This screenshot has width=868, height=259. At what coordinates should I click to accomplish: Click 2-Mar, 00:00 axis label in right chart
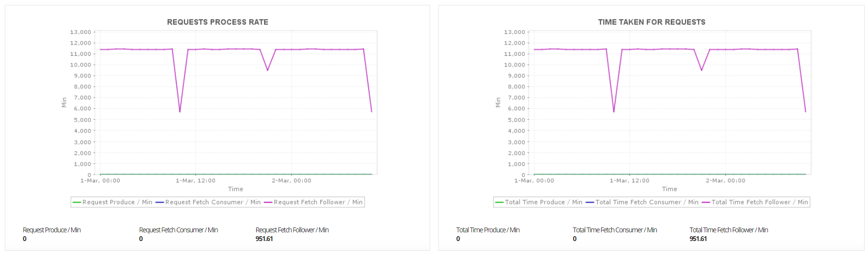[725, 181]
